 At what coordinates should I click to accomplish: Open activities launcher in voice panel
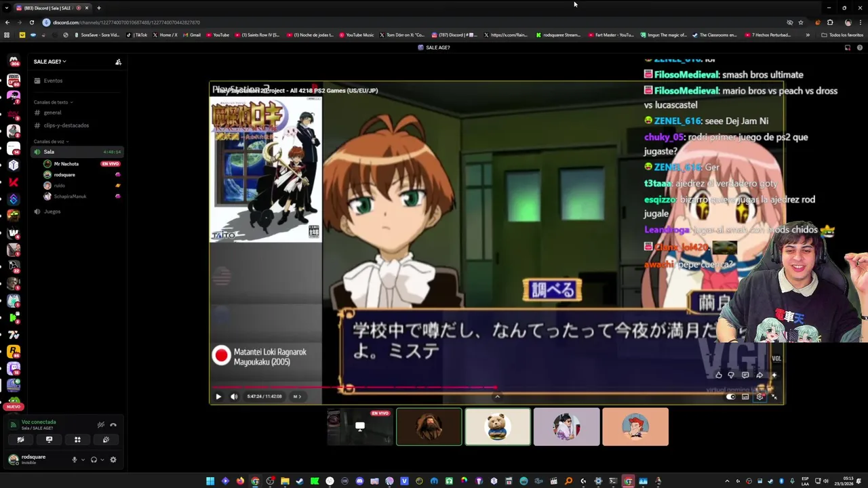click(77, 440)
